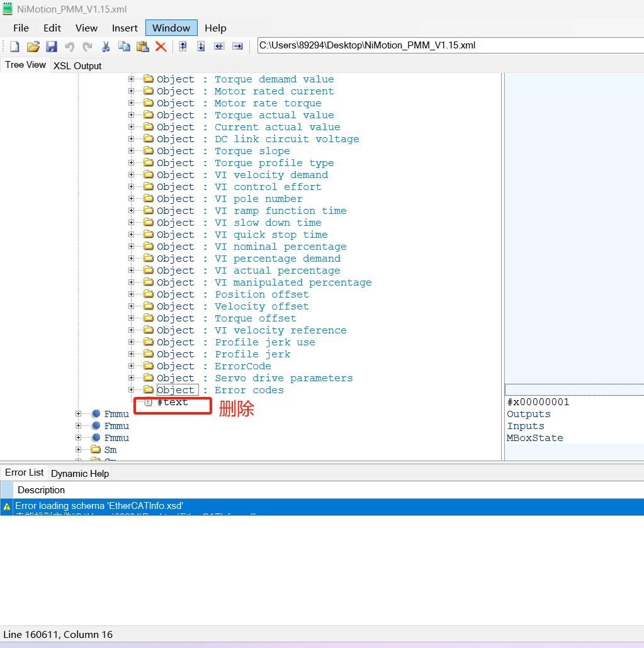Viewport: 644px width, 648px height.
Task: Select the 'Torque actual value' tree row
Action: tap(245, 115)
